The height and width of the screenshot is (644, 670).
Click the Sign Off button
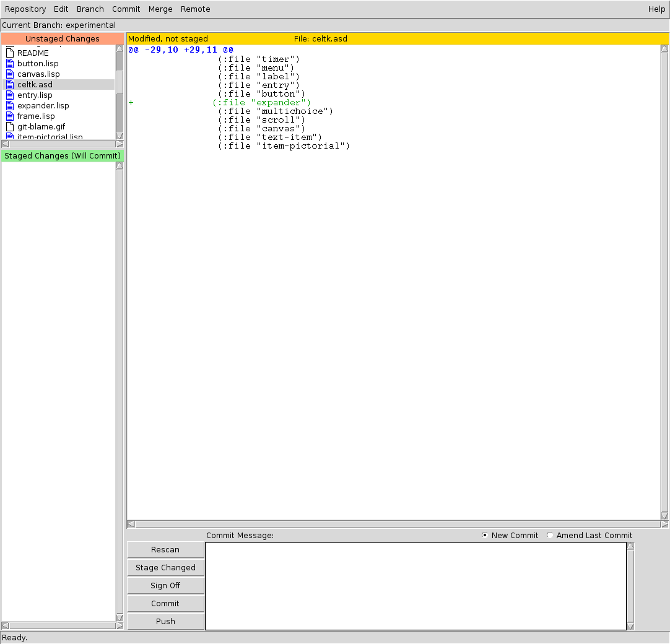(165, 586)
